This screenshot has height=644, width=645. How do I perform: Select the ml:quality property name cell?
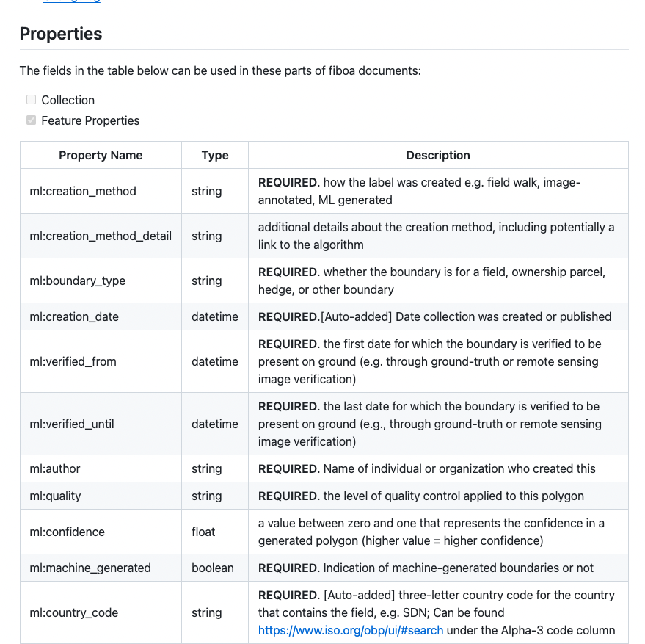click(55, 496)
